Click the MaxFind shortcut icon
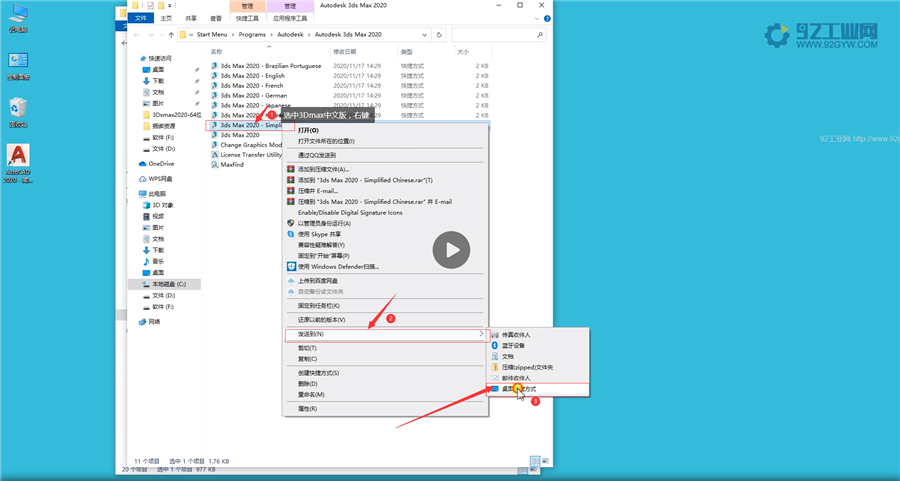This screenshot has height=481, width=900. pos(215,165)
